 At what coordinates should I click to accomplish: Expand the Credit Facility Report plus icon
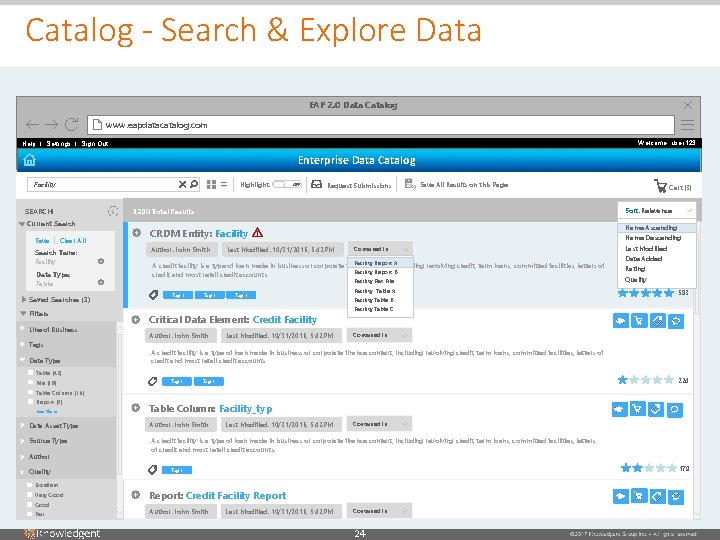[135, 495]
